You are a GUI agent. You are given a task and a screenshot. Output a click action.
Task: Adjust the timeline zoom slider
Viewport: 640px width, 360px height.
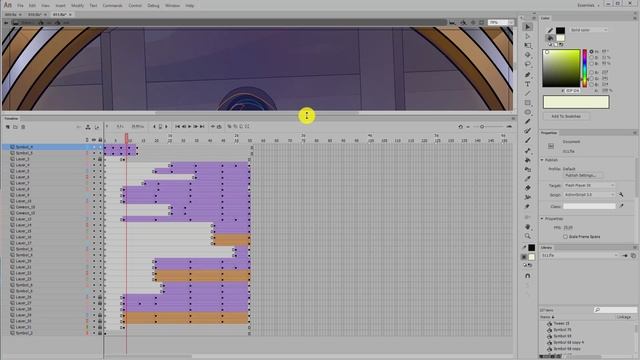point(482,127)
